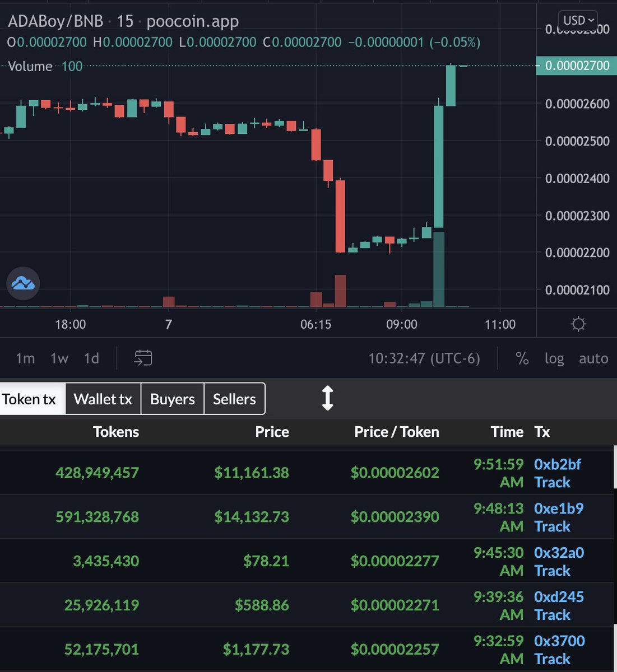This screenshot has width=617, height=672.
Task: Click the vertical resize arrow above the table
Action: click(328, 398)
